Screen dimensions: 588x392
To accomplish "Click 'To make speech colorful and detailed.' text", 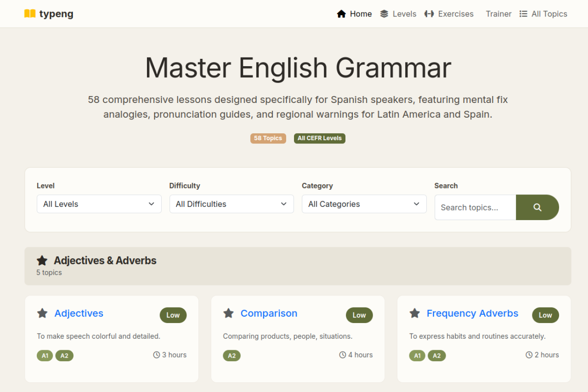I will (99, 336).
